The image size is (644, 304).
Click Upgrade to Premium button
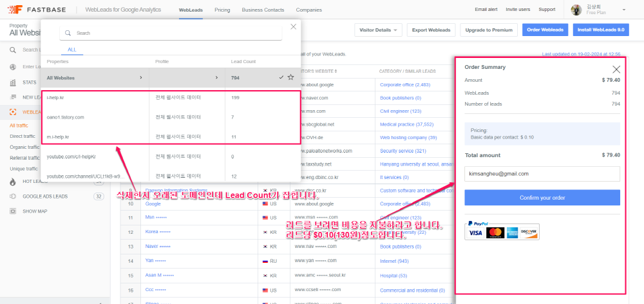(489, 30)
